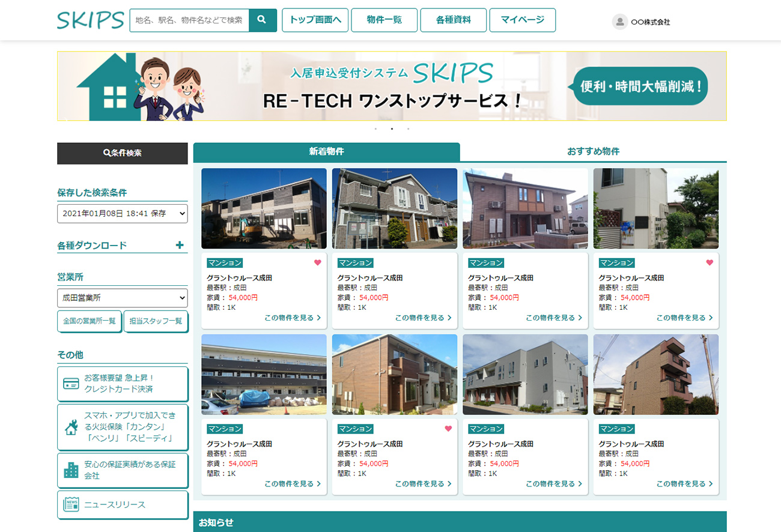Open the 成田営業所 office dropdown
Screen dimensions: 781x532
click(x=122, y=297)
